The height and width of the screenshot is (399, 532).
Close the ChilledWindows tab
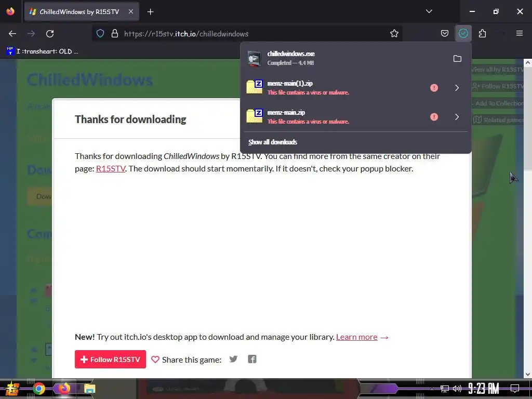coord(131,11)
